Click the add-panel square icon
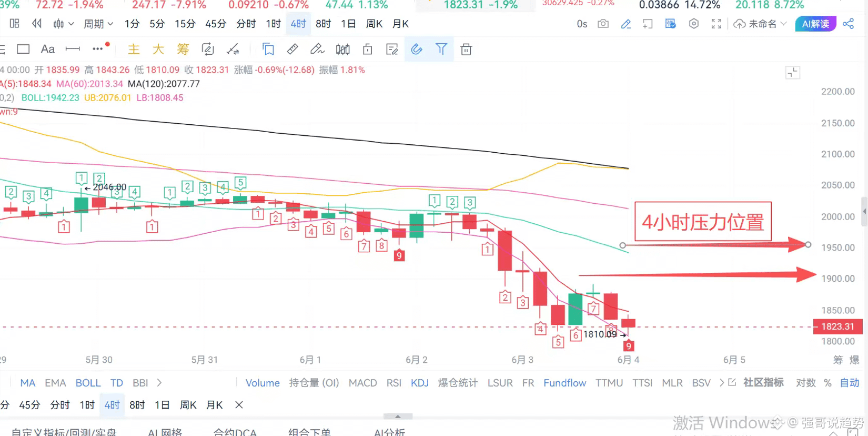868x436 pixels. pyautogui.click(x=648, y=24)
